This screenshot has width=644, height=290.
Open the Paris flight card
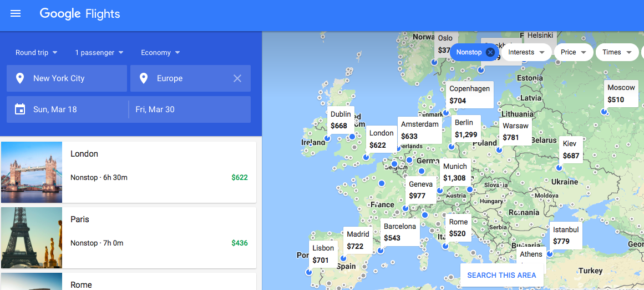129,238
